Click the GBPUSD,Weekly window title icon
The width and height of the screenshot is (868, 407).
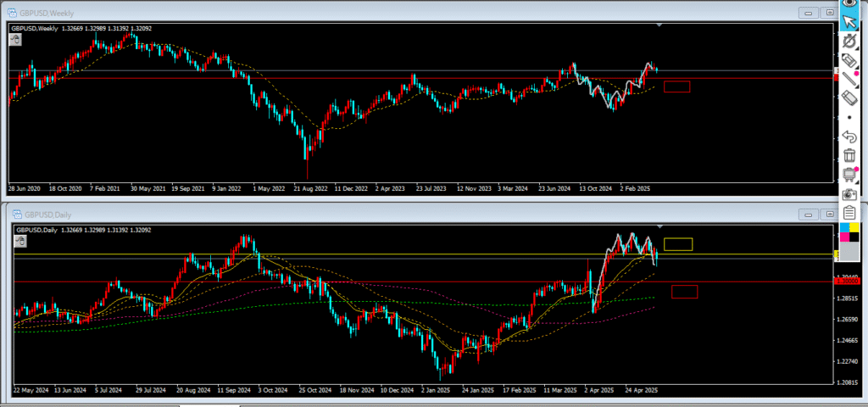coord(11,13)
